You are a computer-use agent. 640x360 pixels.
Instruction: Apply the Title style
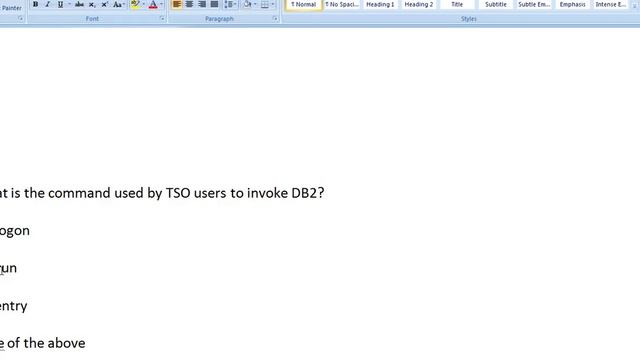457,4
